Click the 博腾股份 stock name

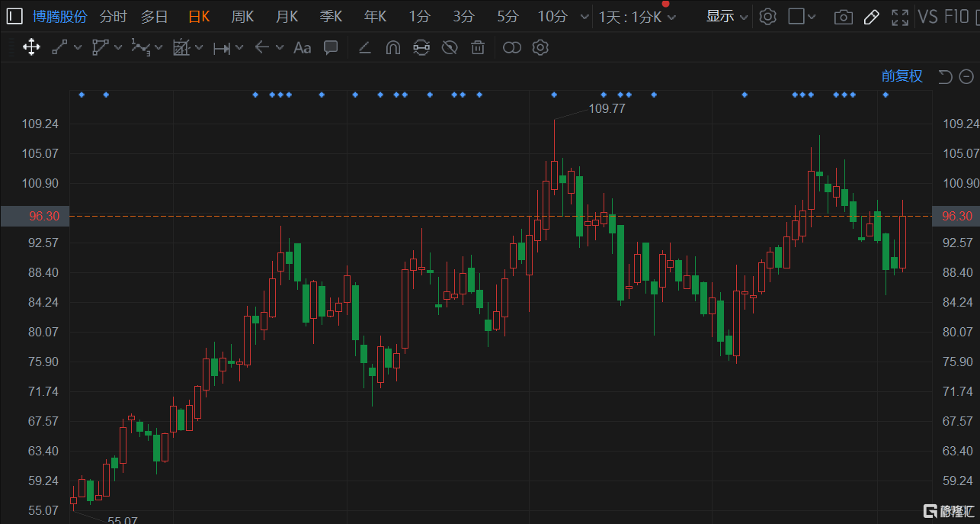[60, 16]
